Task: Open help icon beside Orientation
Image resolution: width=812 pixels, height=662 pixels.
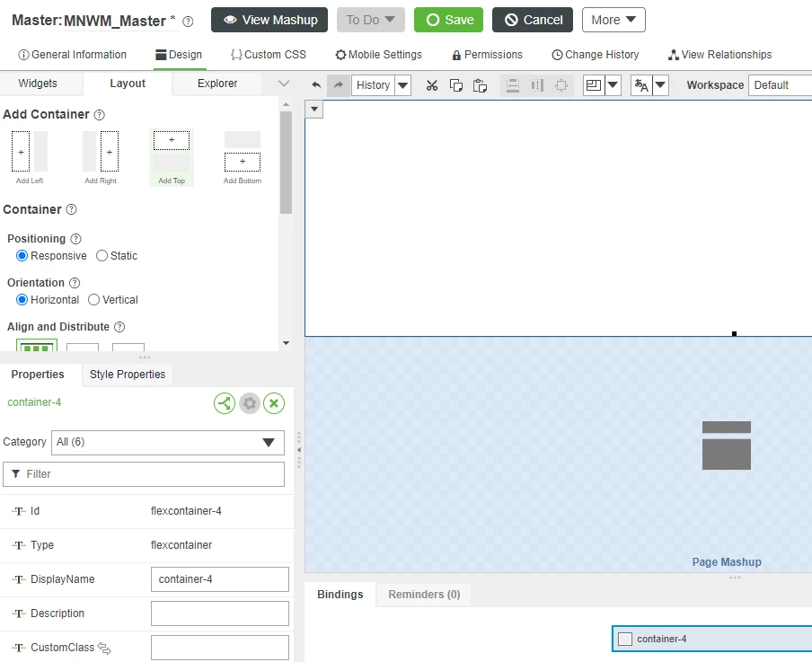Action: (x=75, y=283)
